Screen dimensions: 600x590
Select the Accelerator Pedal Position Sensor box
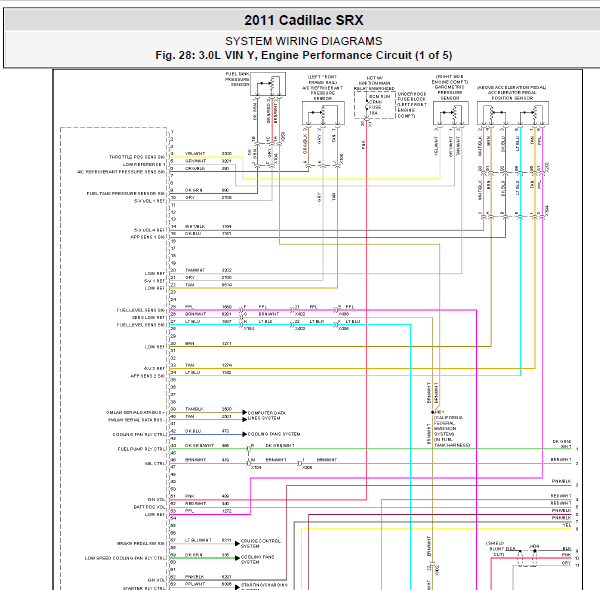click(513, 113)
